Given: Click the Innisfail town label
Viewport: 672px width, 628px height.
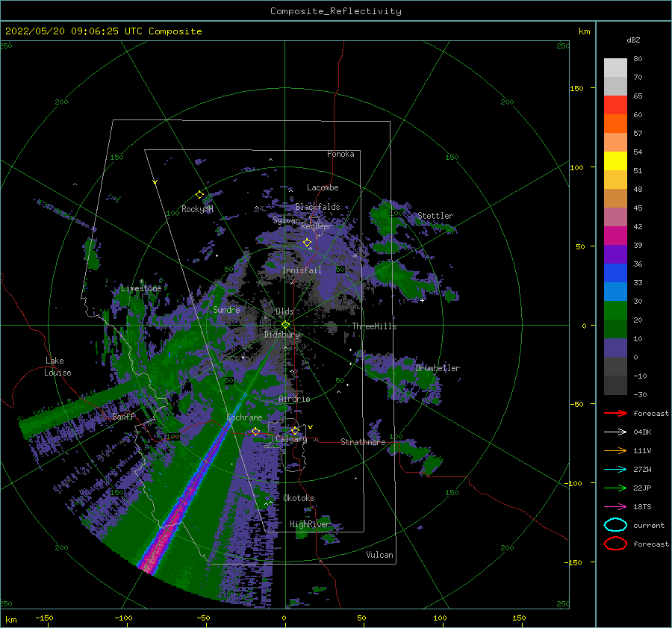Looking at the screenshot, I should 302,270.
